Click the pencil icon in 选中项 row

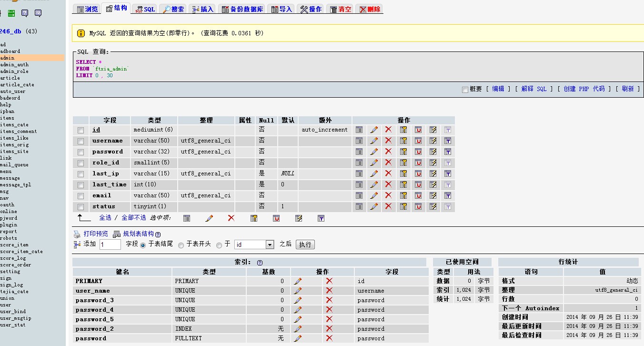(209, 218)
